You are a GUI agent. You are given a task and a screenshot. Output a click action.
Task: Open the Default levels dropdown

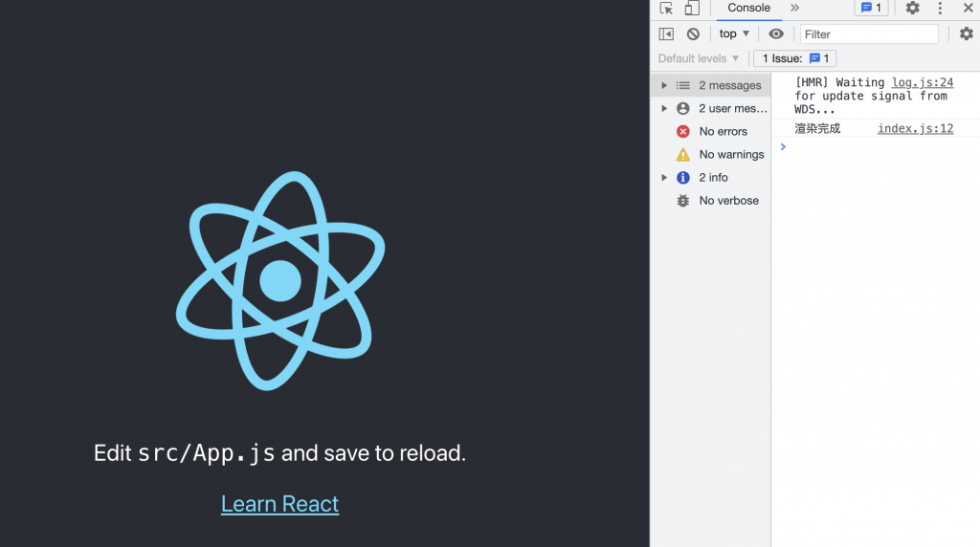tap(698, 58)
